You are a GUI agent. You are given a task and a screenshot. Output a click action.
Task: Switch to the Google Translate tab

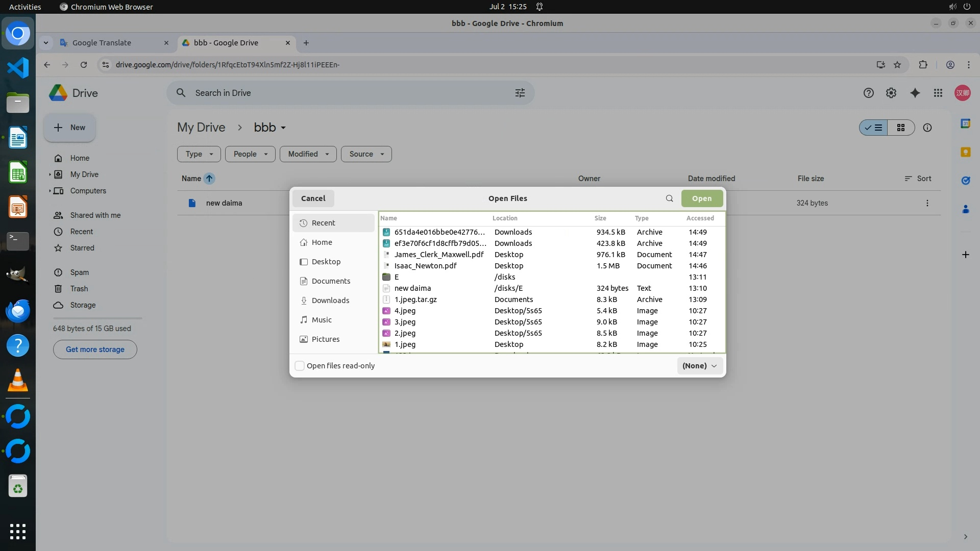pos(102,43)
